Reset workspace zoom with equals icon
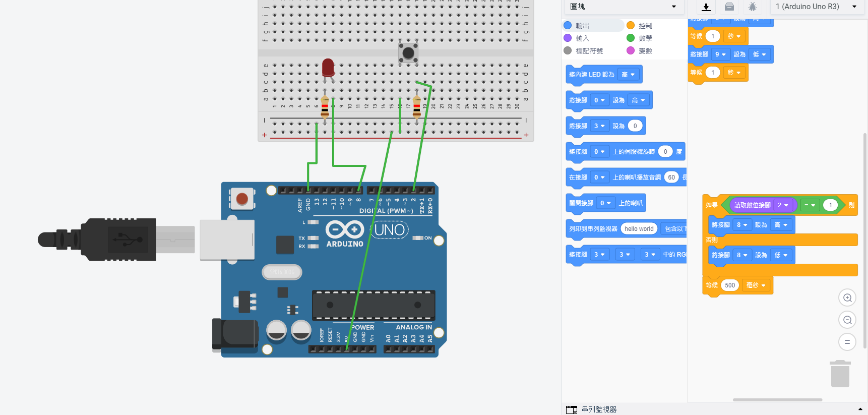Screen dimensions: 868x415 [847, 342]
